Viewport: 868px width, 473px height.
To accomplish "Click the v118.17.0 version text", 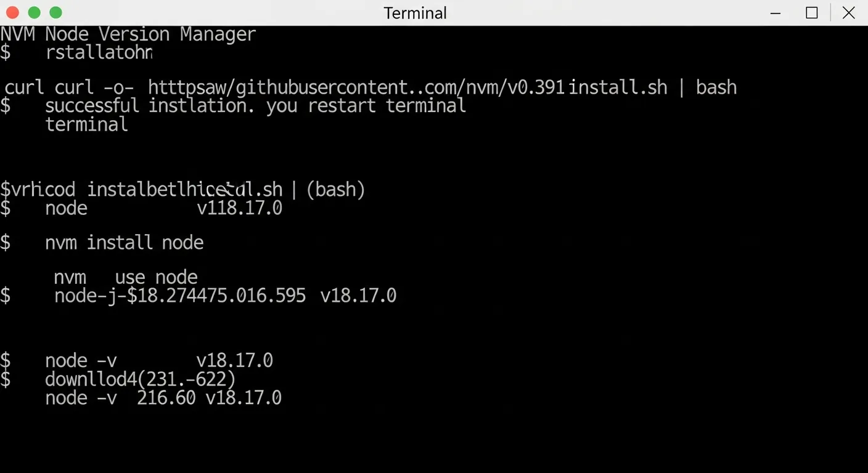I will click(239, 208).
